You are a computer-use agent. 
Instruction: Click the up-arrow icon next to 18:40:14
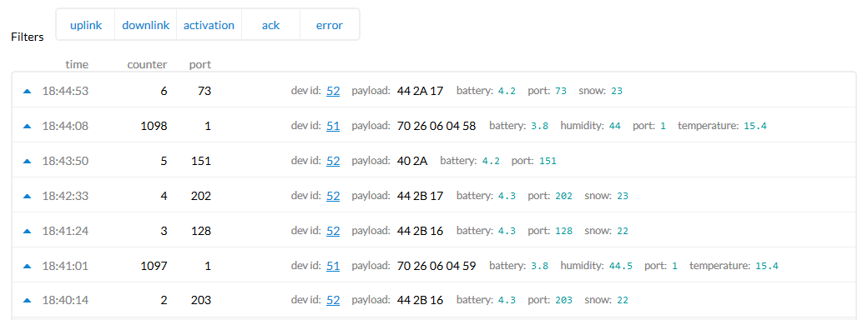[x=27, y=301]
